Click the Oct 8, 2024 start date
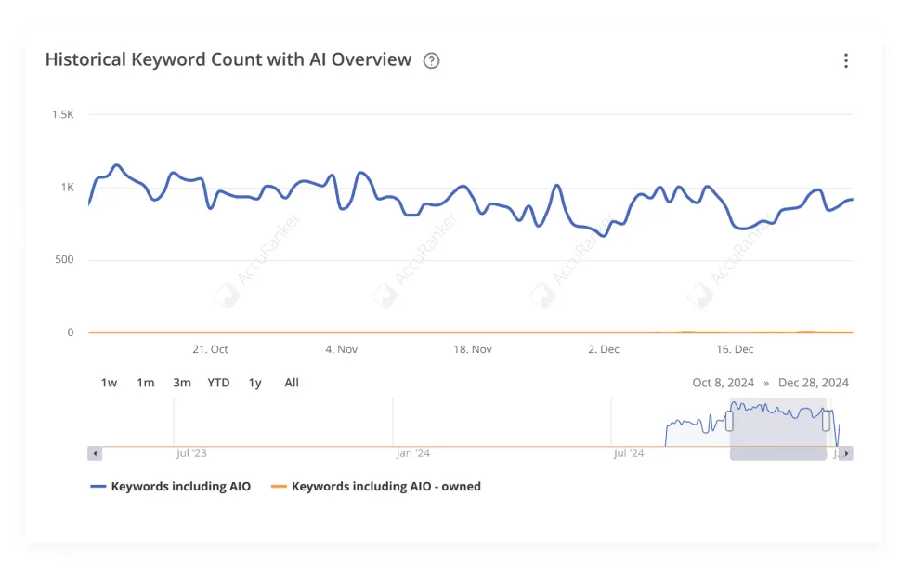The image size is (913, 588). tap(723, 383)
